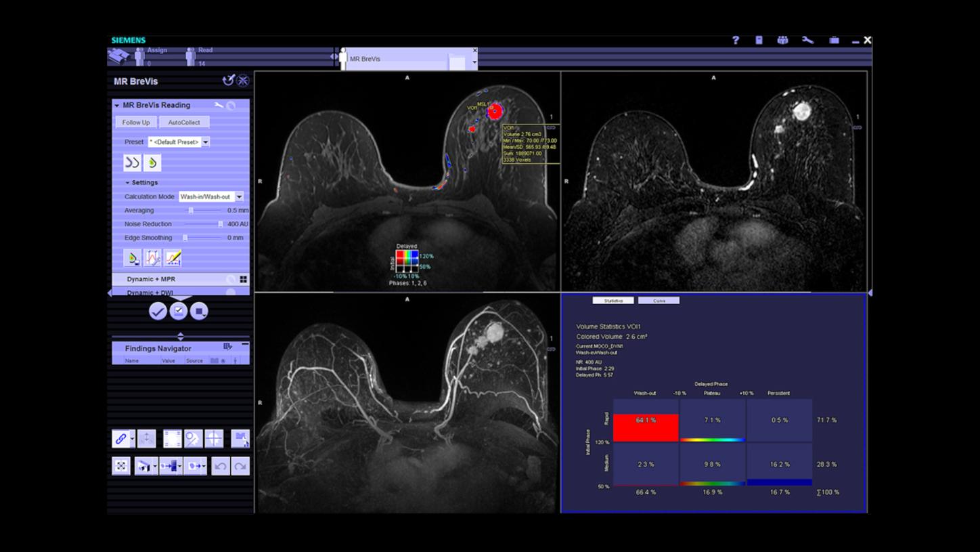Click the Undo arrow icon
Image resolution: width=980 pixels, height=552 pixels.
pyautogui.click(x=221, y=466)
